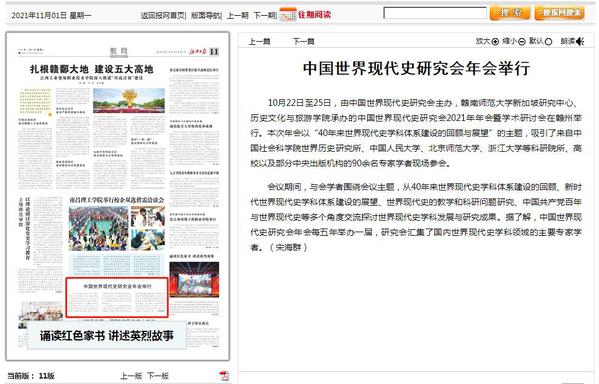Click the date 2021年11月01日 星期一
This screenshot has width=599, height=384.
pyautogui.click(x=52, y=16)
